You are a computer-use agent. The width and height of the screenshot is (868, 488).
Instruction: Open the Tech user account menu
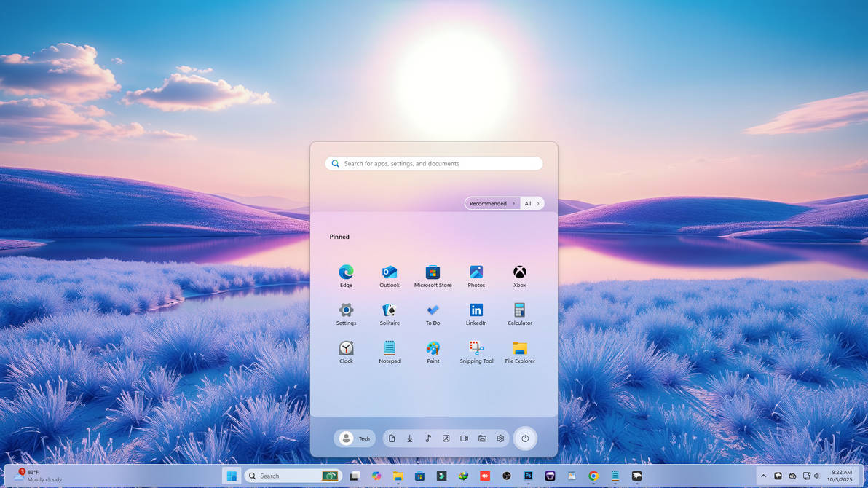[x=355, y=438]
